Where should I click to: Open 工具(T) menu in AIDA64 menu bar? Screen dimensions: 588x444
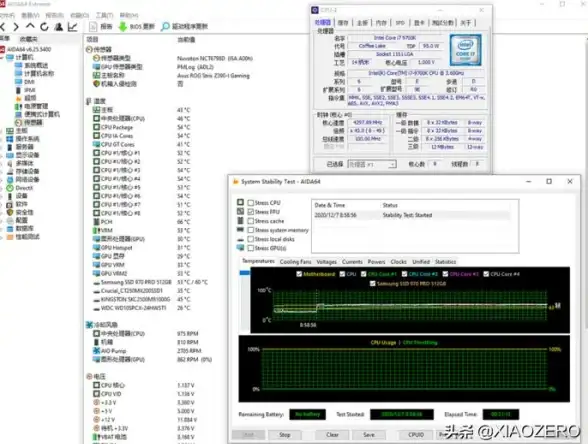(104, 15)
